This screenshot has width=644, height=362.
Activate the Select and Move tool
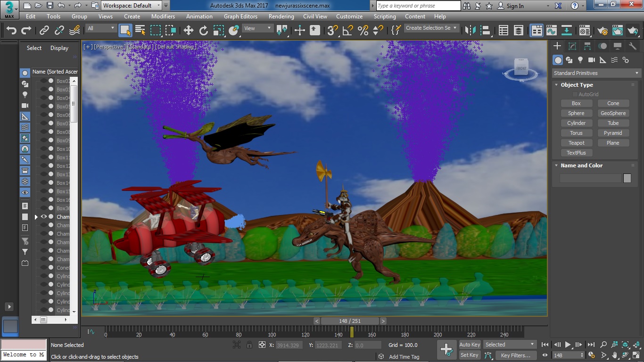coord(189,31)
